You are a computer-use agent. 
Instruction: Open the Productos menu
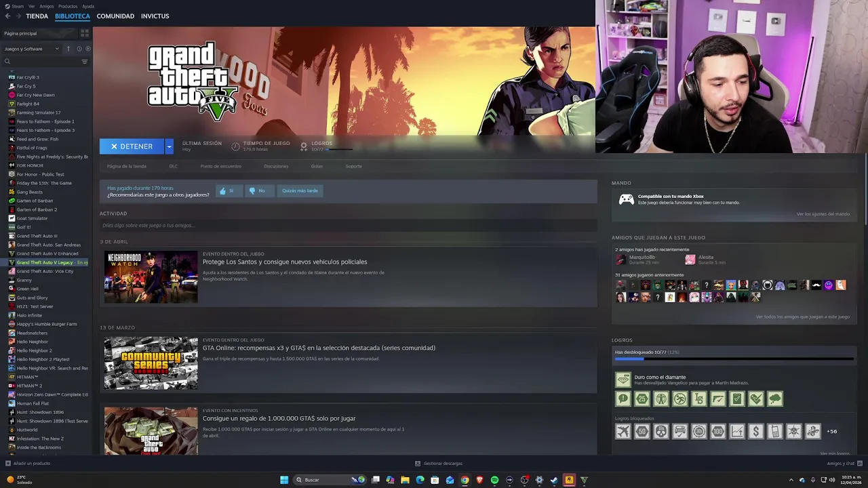tap(68, 6)
